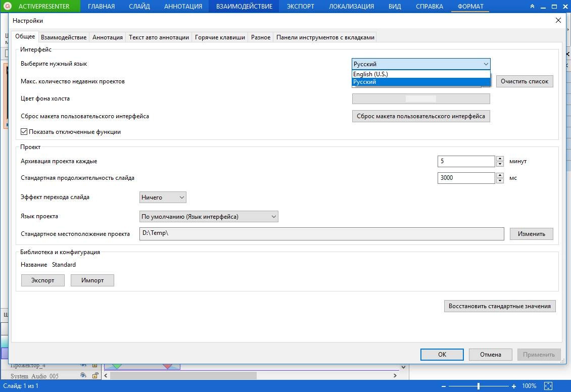This screenshot has height=392, width=571.
Task: Toggle the lock icon on System_Audio_005 track
Action: [x=95, y=375]
